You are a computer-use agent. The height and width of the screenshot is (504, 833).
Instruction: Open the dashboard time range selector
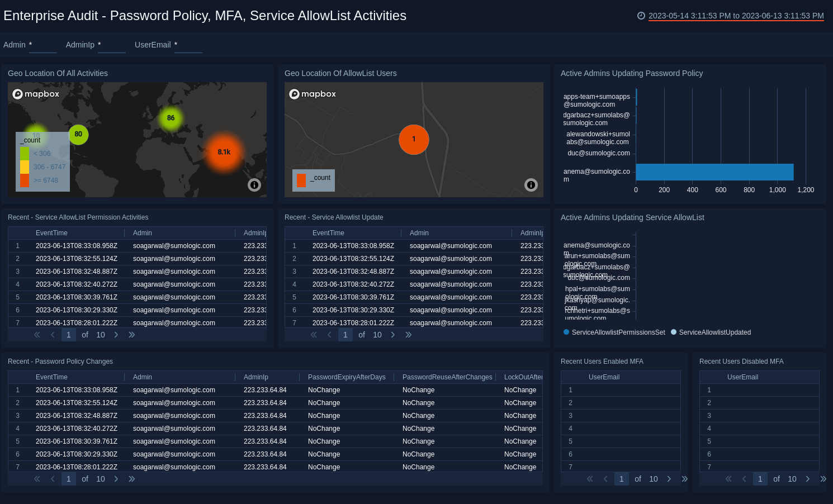pyautogui.click(x=736, y=16)
